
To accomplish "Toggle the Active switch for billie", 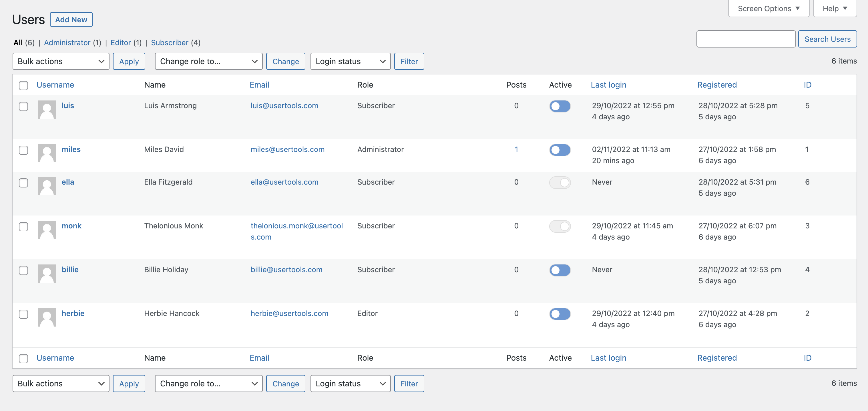I will tap(560, 270).
